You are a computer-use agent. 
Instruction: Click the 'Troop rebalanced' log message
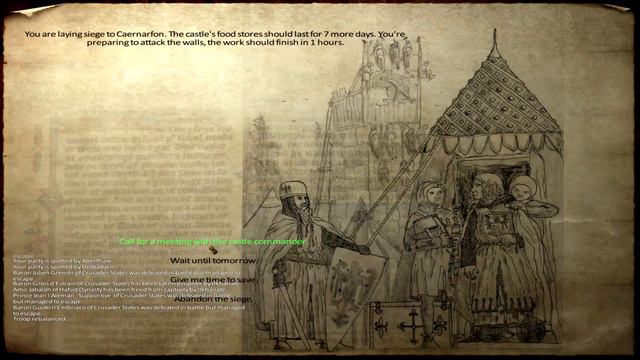(x=39, y=319)
